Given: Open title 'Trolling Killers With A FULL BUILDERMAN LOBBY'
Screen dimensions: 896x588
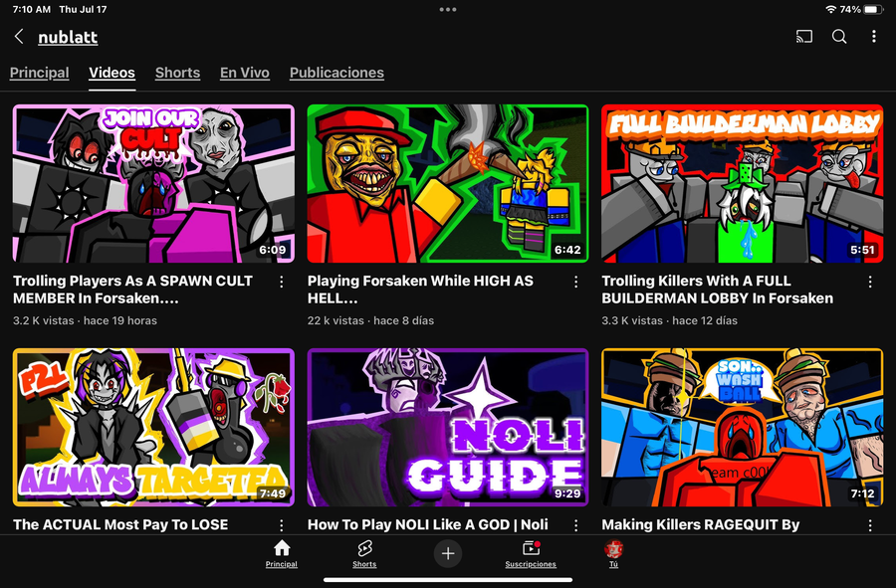Looking at the screenshot, I should click(x=717, y=290).
